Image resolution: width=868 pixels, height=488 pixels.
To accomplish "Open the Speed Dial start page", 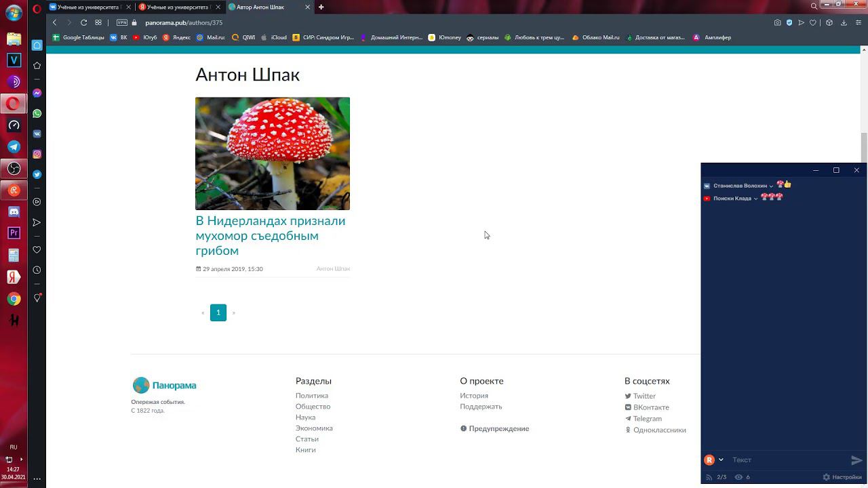I will click(98, 22).
